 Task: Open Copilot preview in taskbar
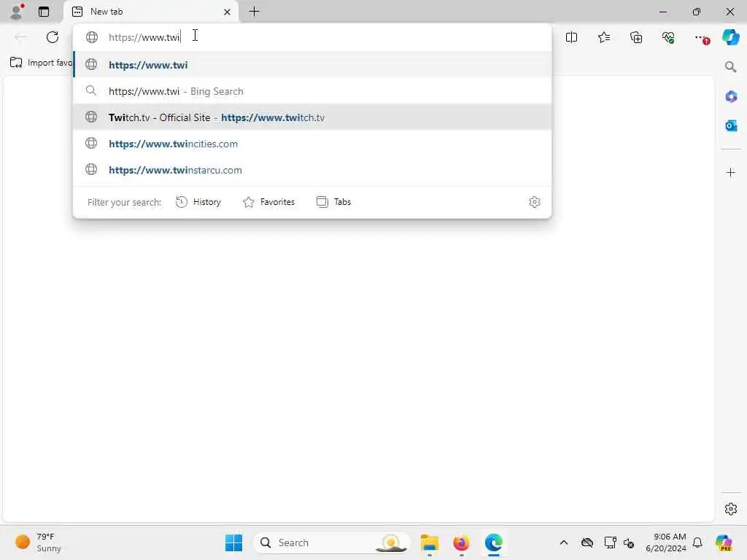click(x=724, y=542)
